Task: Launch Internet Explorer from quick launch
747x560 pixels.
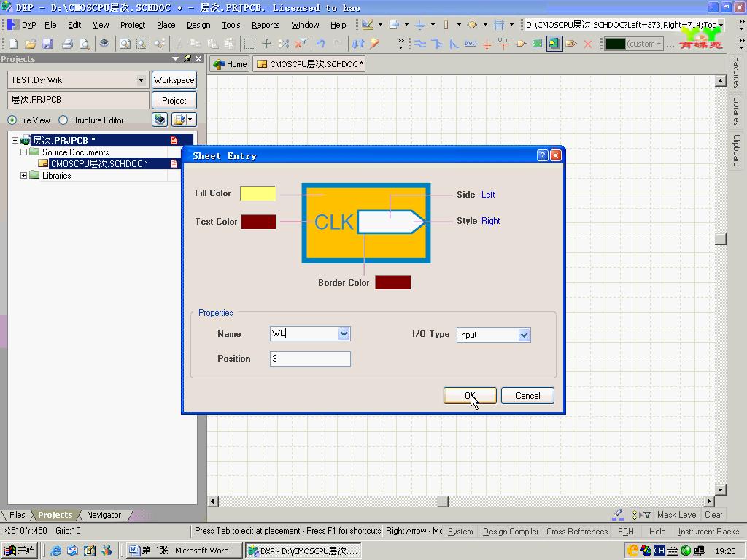Action: click(55, 551)
